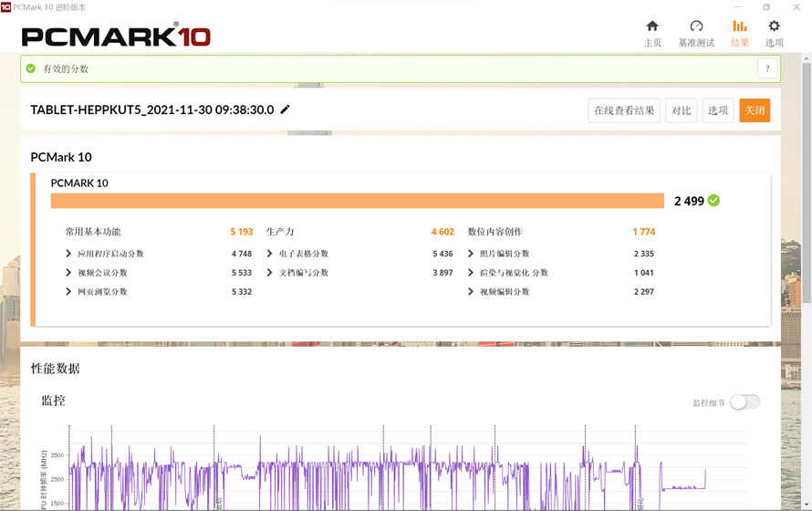
Task: Click the value 5 332
Action: point(242,292)
